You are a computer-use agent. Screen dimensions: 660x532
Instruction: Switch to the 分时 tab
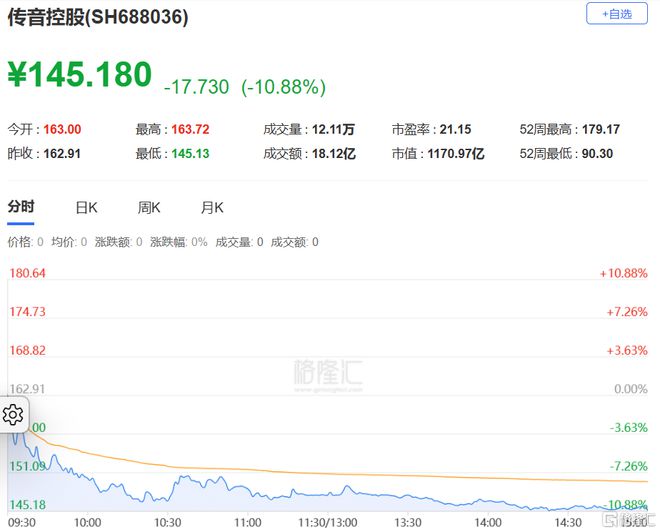[21, 207]
